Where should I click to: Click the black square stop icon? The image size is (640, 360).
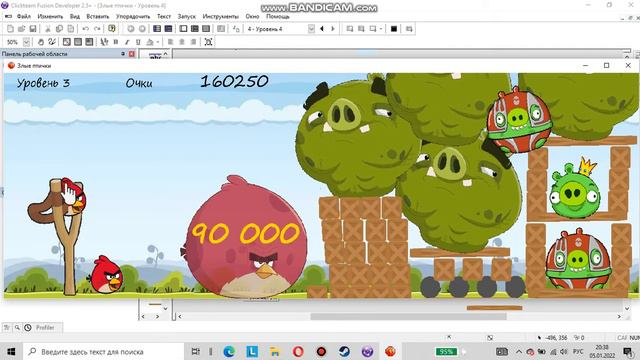point(394,29)
